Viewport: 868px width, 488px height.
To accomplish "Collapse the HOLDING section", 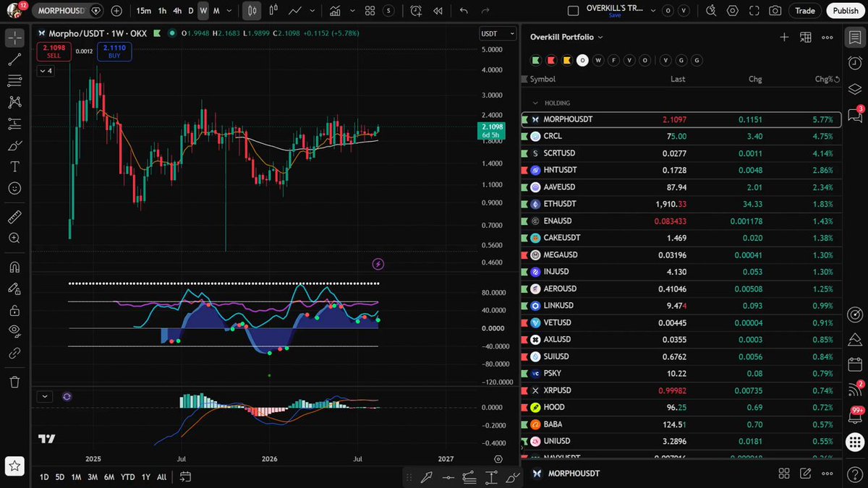I will pyautogui.click(x=535, y=103).
